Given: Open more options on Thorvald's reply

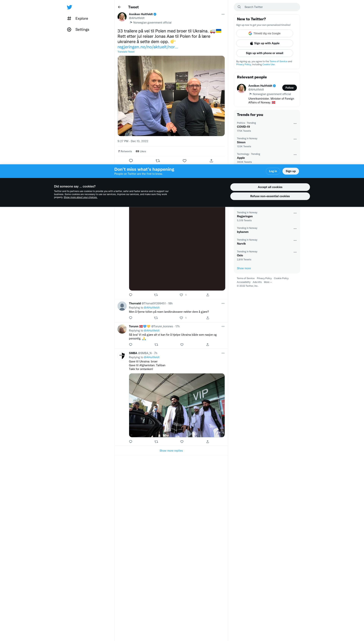Looking at the screenshot, I should [x=223, y=303].
